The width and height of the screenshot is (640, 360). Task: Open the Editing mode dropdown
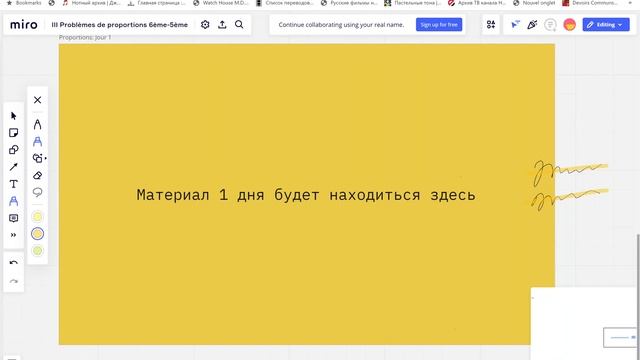point(606,24)
